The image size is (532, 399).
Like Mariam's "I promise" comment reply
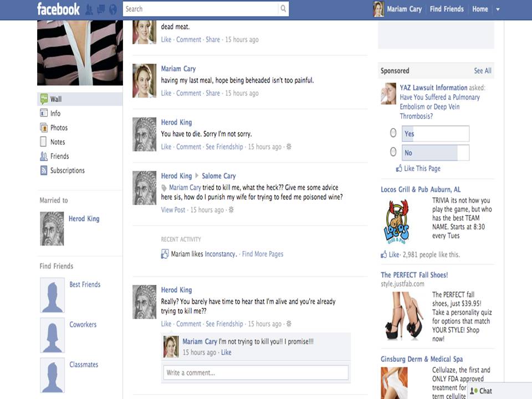[x=226, y=352]
